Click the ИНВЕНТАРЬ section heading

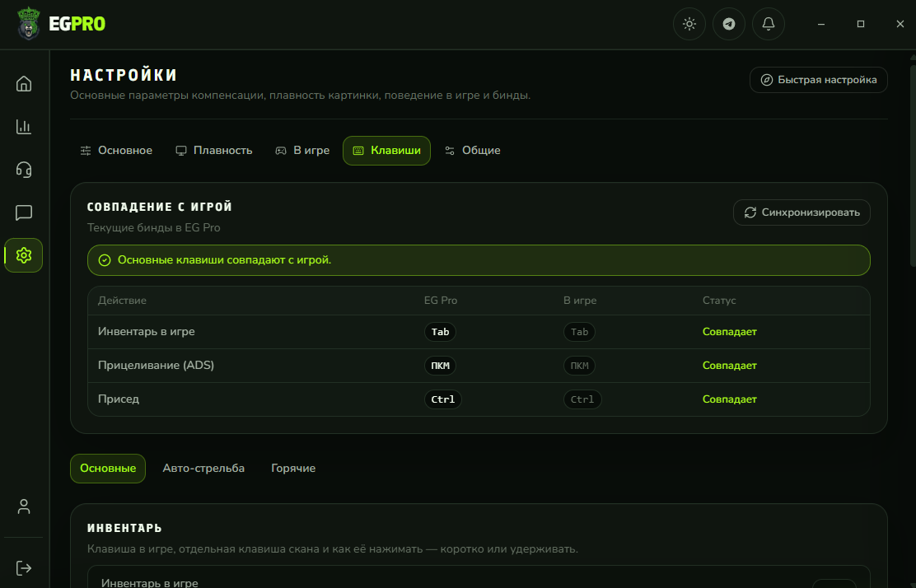pyautogui.click(x=124, y=528)
